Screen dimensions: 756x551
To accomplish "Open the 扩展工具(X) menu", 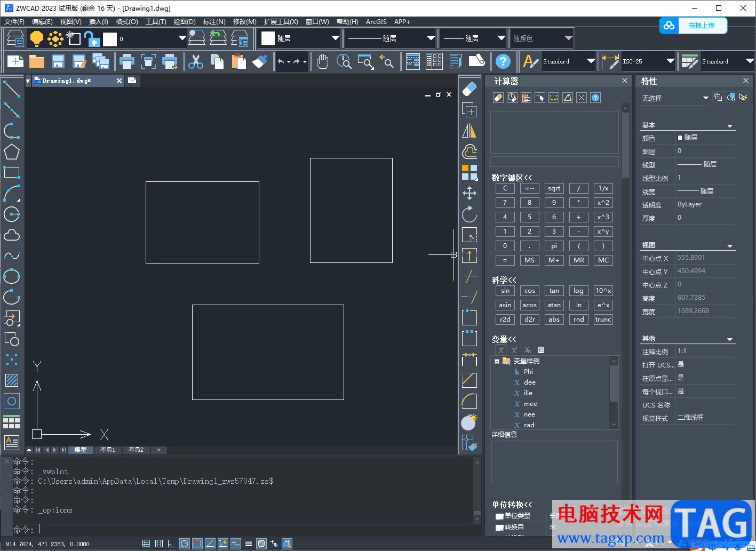I will point(281,22).
